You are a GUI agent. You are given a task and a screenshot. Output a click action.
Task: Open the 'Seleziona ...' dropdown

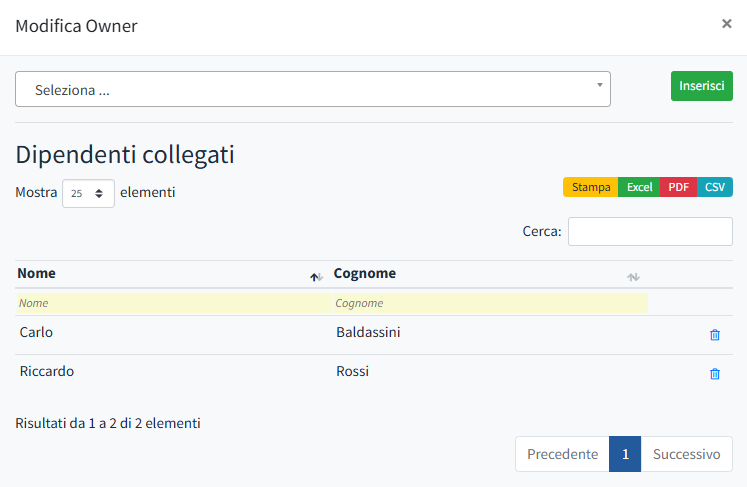[312, 89]
